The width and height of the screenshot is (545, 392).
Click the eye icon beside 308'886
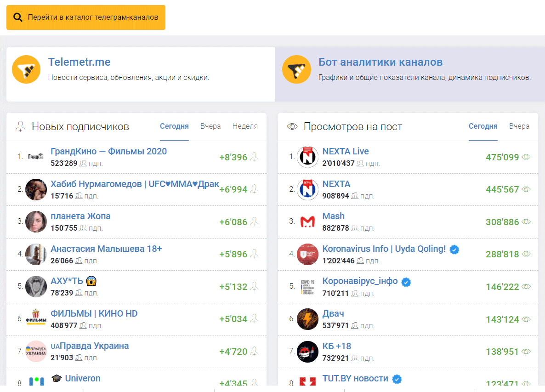[x=526, y=222]
